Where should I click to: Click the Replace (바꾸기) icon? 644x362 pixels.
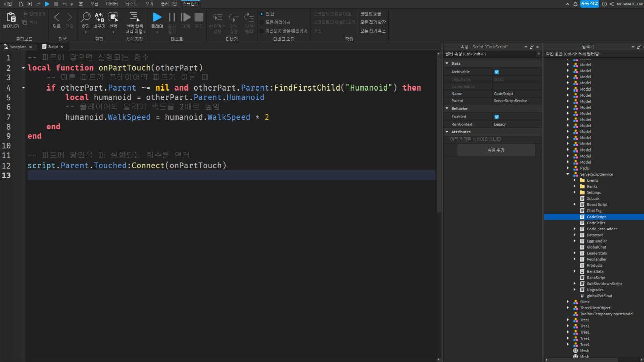click(99, 17)
